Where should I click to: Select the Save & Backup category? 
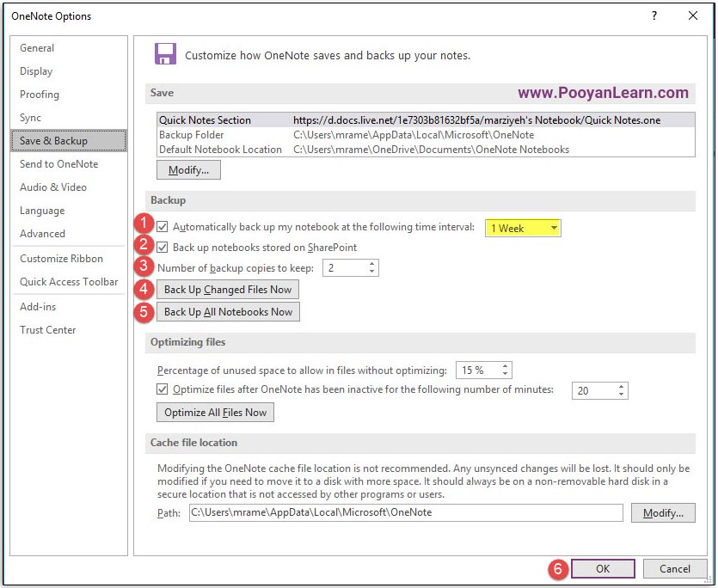pyautogui.click(x=68, y=141)
